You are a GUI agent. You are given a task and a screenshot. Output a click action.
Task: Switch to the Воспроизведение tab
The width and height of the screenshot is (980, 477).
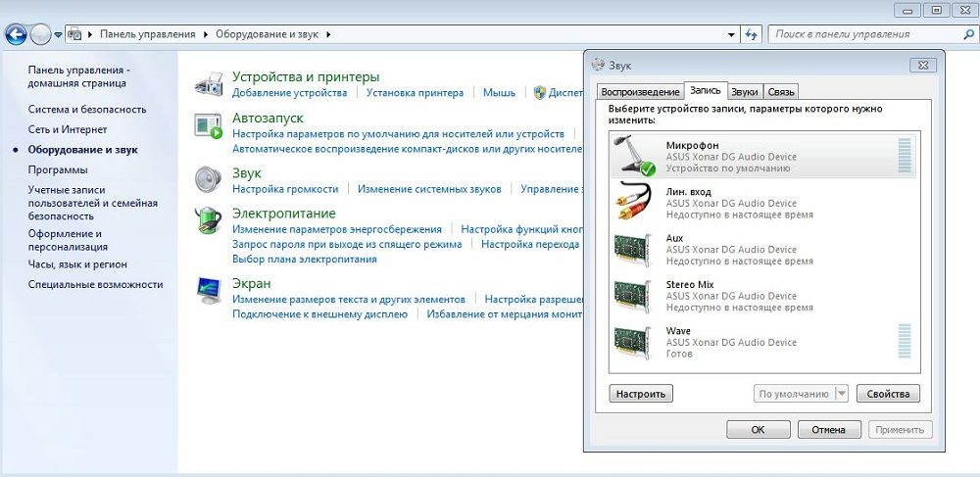(x=639, y=91)
